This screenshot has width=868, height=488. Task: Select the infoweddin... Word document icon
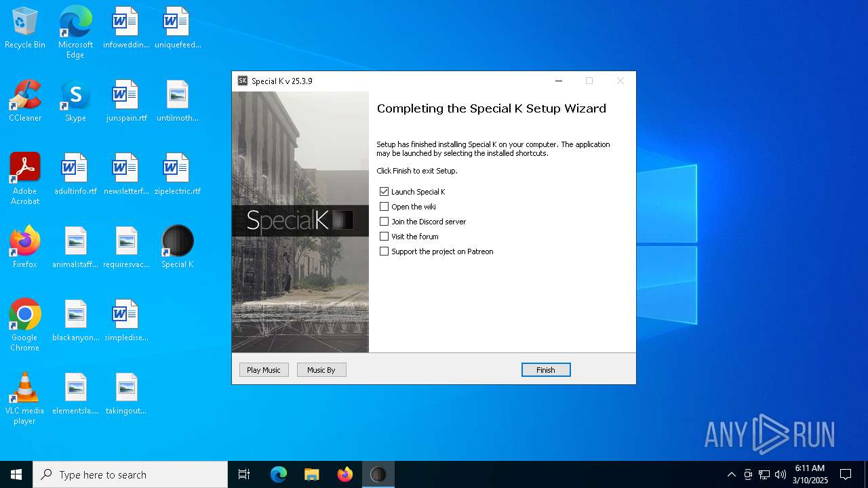[x=126, y=28]
